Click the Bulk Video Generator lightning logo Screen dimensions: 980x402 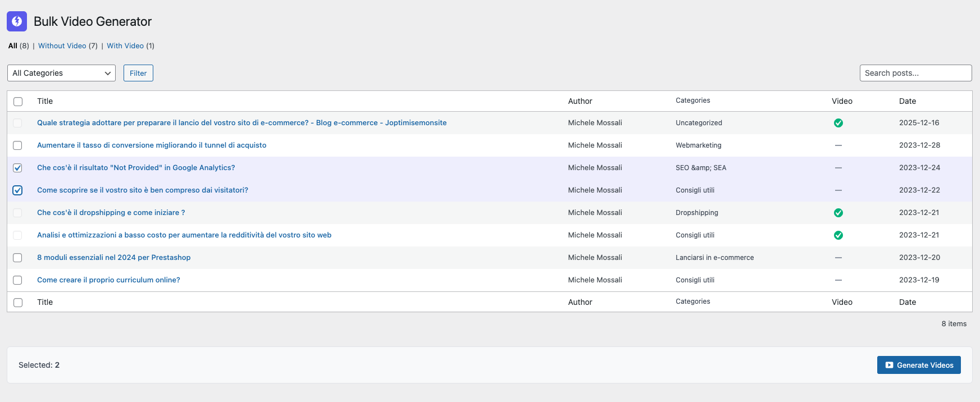[x=17, y=21]
